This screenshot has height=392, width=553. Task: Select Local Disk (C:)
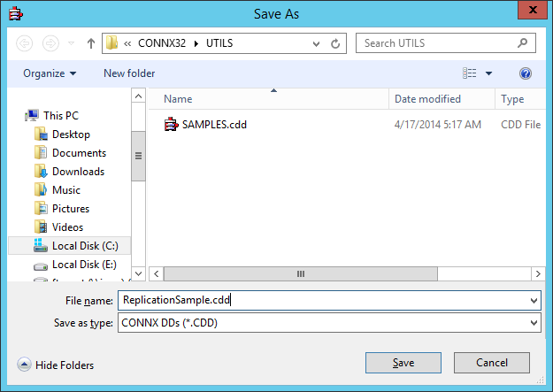point(85,246)
